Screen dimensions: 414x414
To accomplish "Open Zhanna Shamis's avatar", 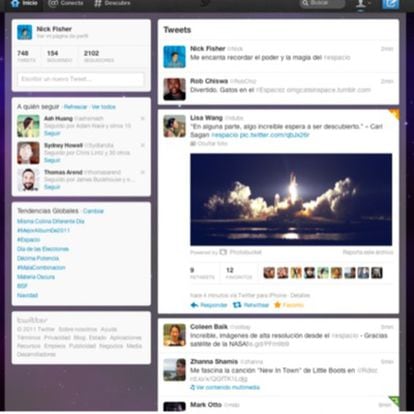I will (174, 370).
